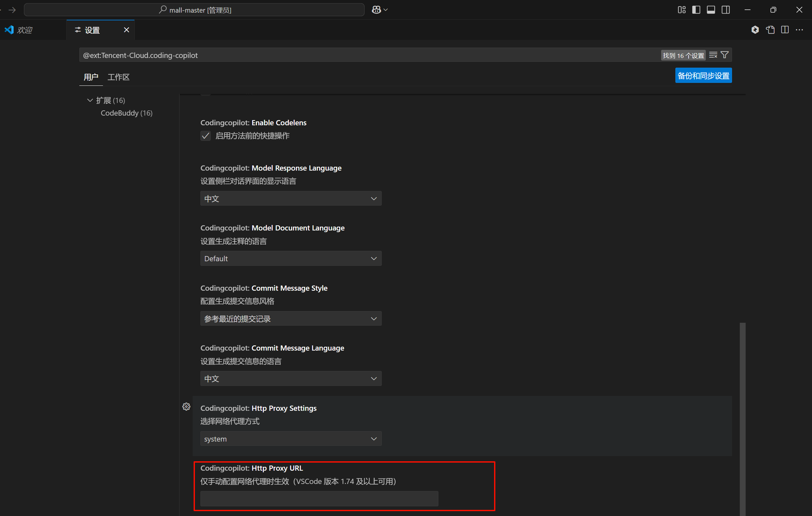Open the Http Proxy Settings system dropdown
This screenshot has width=812, height=516.
pyautogui.click(x=291, y=439)
